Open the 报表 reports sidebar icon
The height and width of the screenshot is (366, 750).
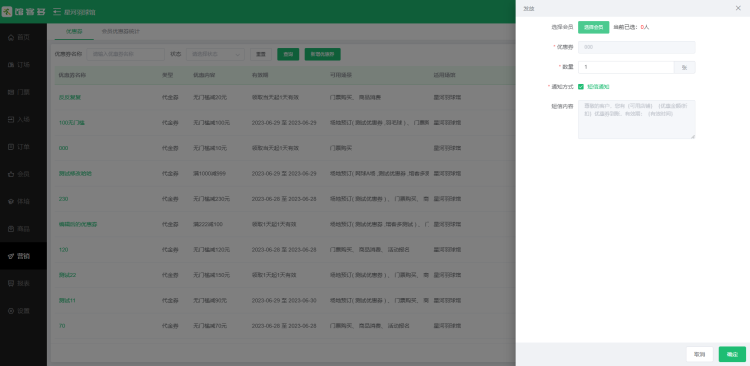tap(11, 283)
